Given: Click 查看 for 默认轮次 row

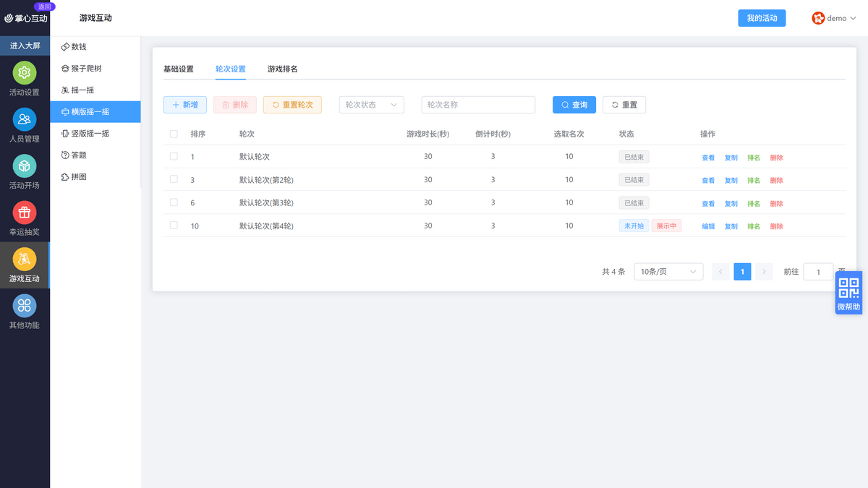Looking at the screenshot, I should coord(708,158).
